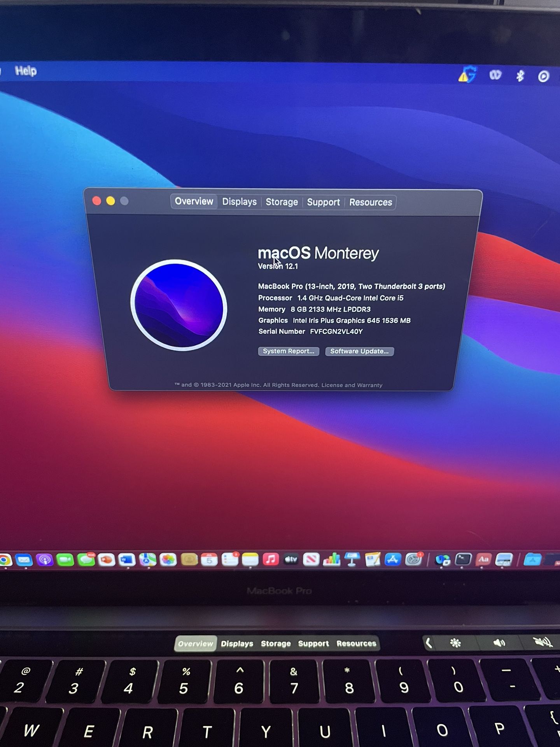Open the Help menu in the menu bar
Viewport: 560px width, 747px height.
point(26,71)
